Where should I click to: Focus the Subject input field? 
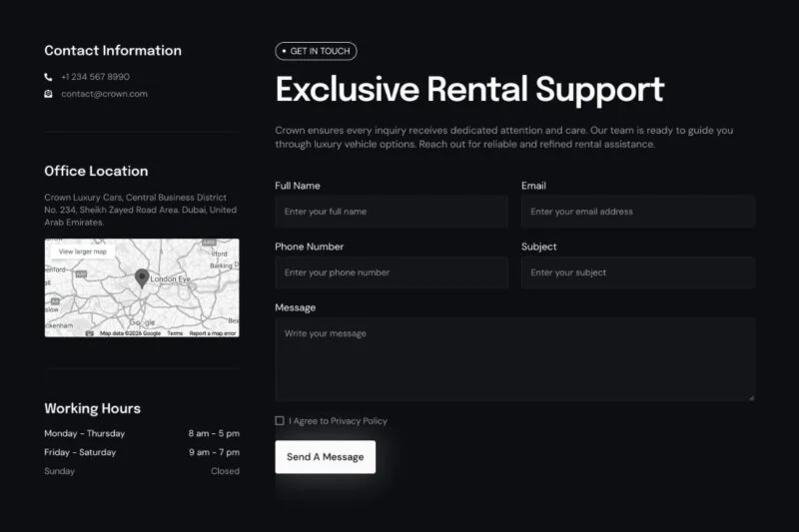(x=638, y=272)
